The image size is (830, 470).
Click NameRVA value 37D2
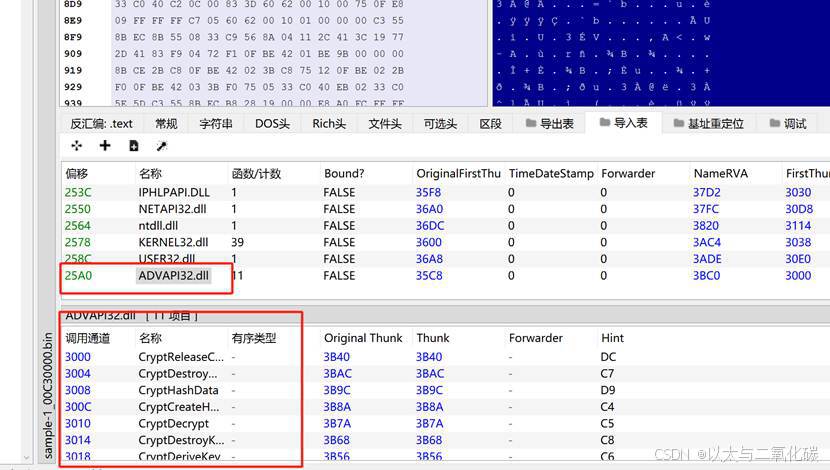pos(707,192)
